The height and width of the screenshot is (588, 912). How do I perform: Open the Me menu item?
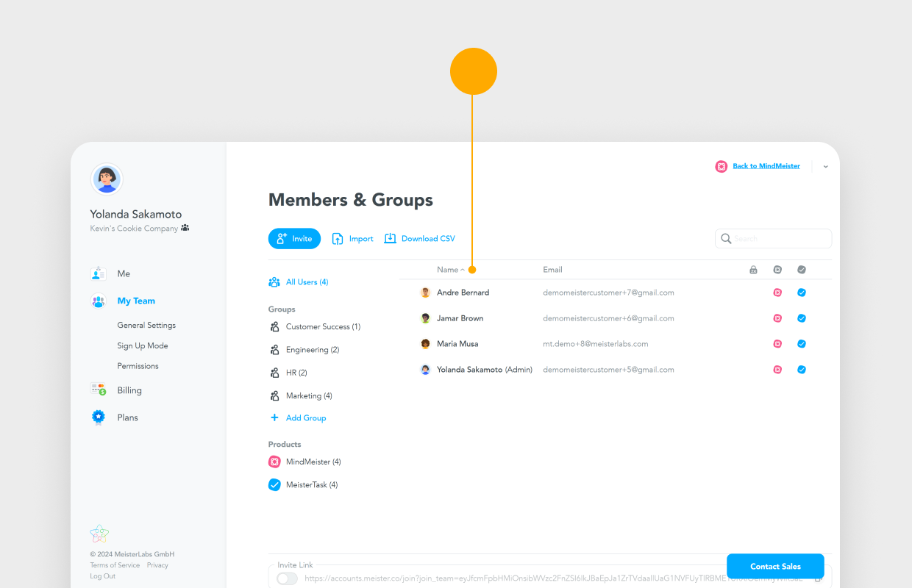124,273
